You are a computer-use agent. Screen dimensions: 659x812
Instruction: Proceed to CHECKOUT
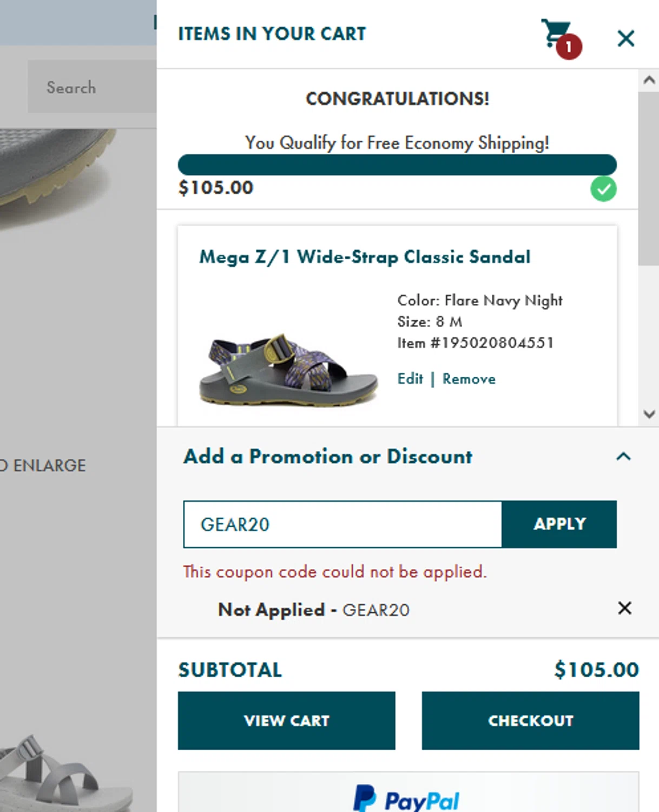pyautogui.click(x=530, y=721)
